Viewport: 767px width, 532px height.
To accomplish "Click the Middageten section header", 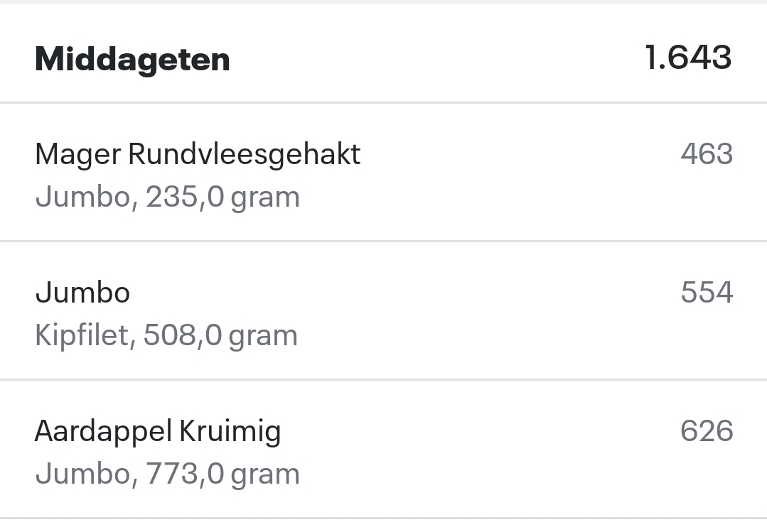I will pyautogui.click(x=132, y=58).
